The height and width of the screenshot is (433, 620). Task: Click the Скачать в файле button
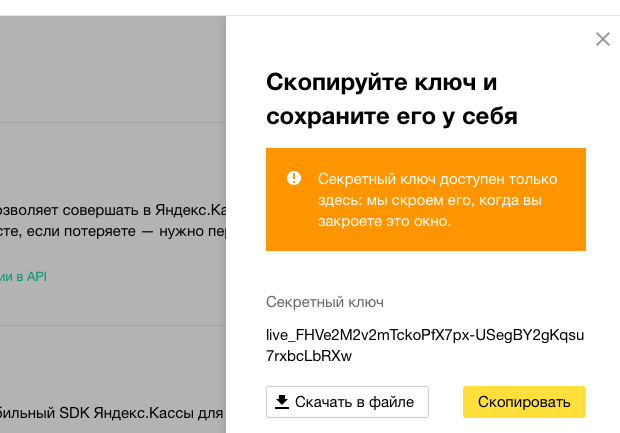click(347, 402)
